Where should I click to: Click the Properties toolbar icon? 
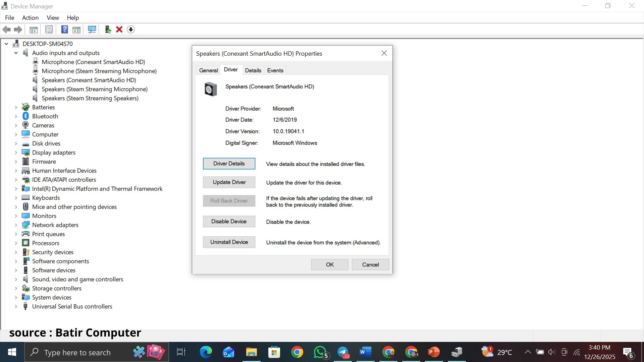[49, 29]
